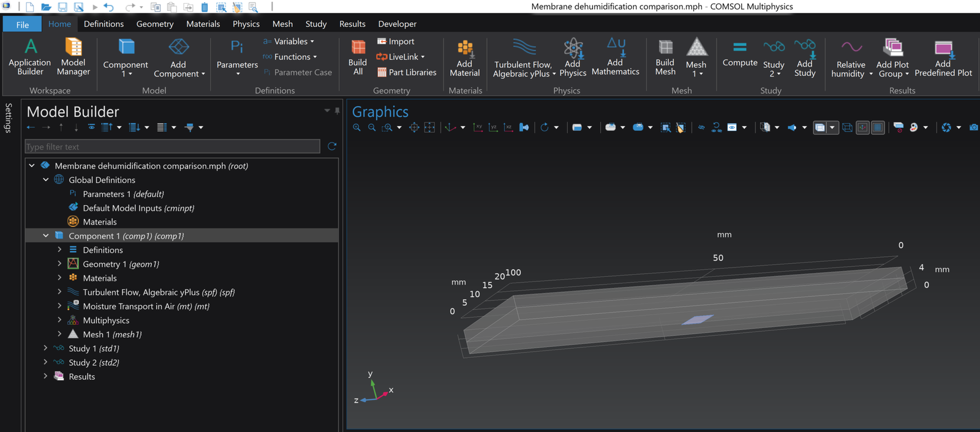Click the Add Material icon
This screenshot has width=980, height=432.
[464, 58]
